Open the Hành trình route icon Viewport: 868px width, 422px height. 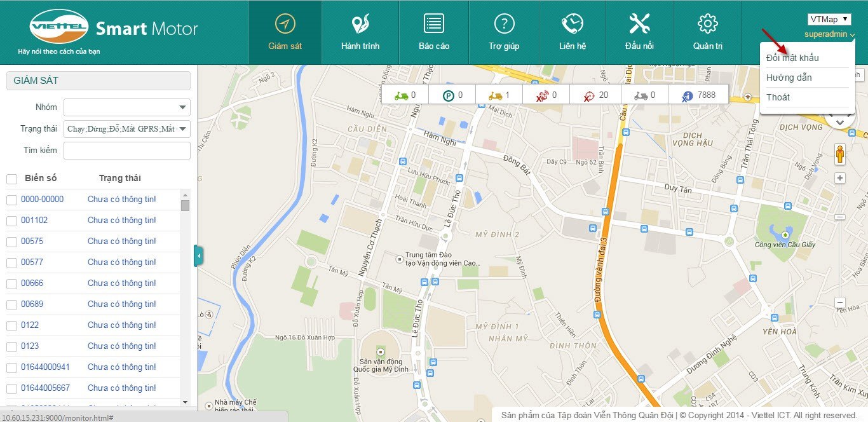(360, 24)
